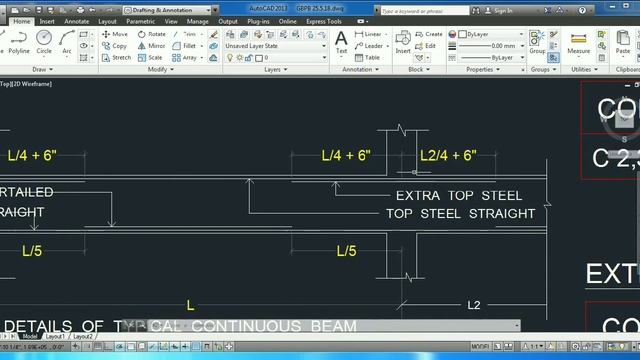Choose the Move command in Modify panel

pos(115,34)
